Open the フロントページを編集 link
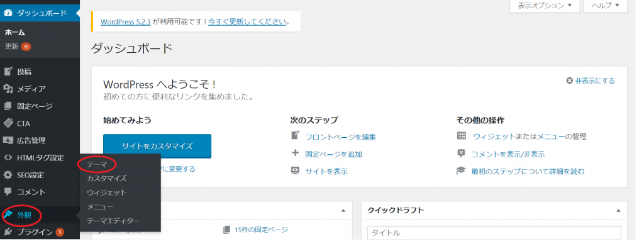 click(x=340, y=137)
